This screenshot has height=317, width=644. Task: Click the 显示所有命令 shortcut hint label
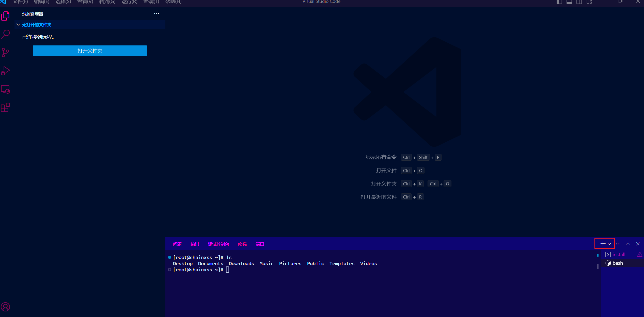381,157
